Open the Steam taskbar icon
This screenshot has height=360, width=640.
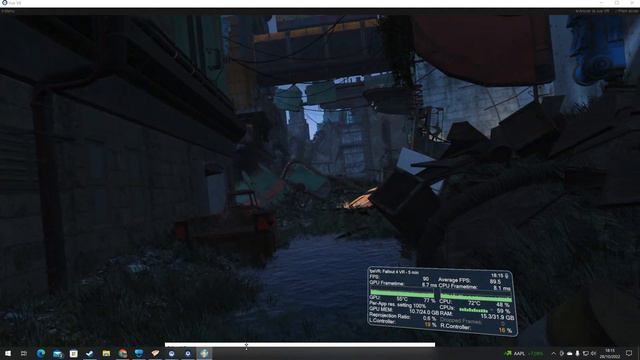(90, 353)
